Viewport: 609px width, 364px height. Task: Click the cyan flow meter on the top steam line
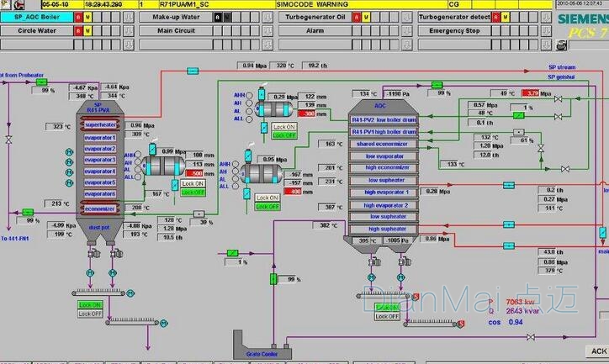point(193,68)
